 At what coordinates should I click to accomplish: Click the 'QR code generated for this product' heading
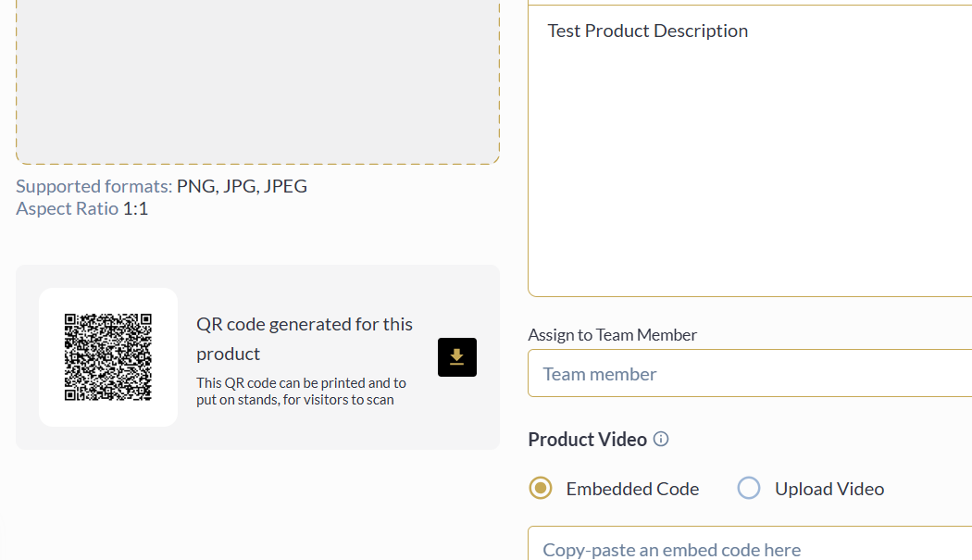tap(305, 339)
